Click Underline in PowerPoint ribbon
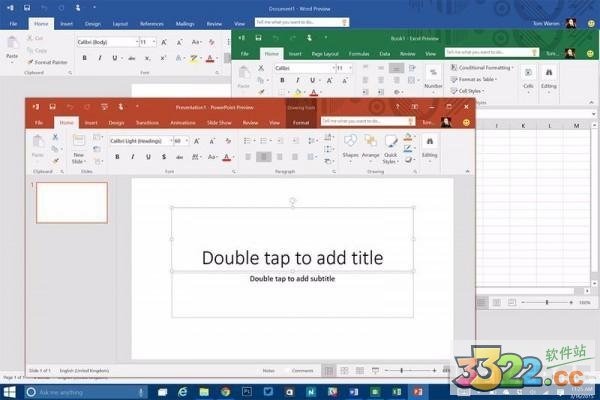 coord(148,157)
